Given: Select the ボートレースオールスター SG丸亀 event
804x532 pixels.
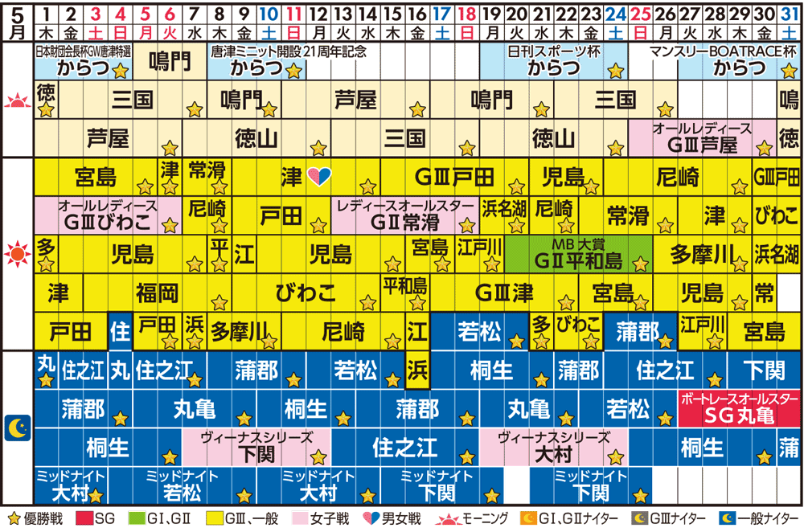Looking at the screenshot, I should click(739, 408).
